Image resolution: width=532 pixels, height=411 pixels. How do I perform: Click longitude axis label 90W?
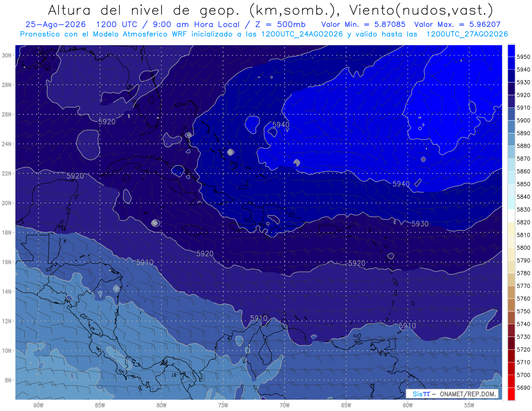point(38,406)
